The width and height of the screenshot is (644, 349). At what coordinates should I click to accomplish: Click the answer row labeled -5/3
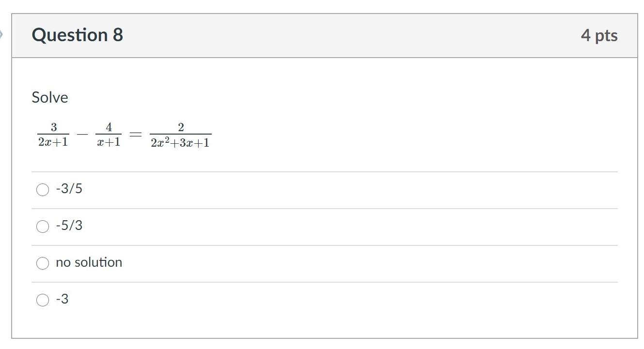point(69,225)
